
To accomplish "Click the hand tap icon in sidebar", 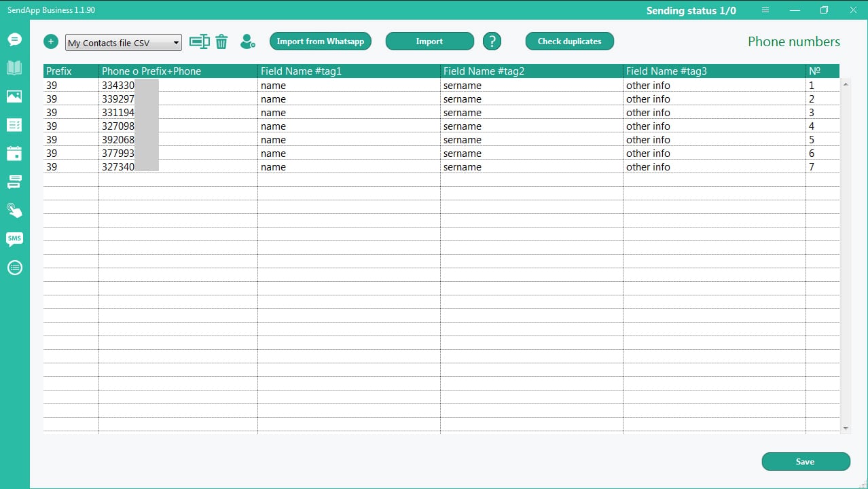I will coord(14,210).
